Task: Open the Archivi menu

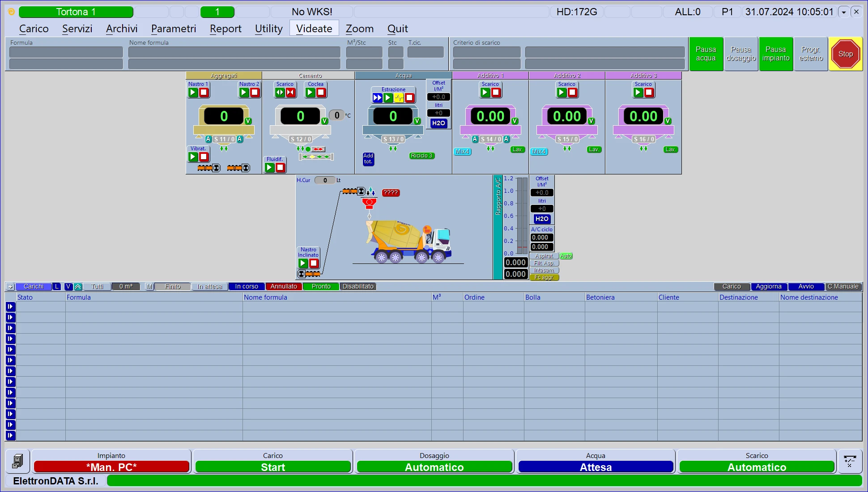Action: pos(122,29)
